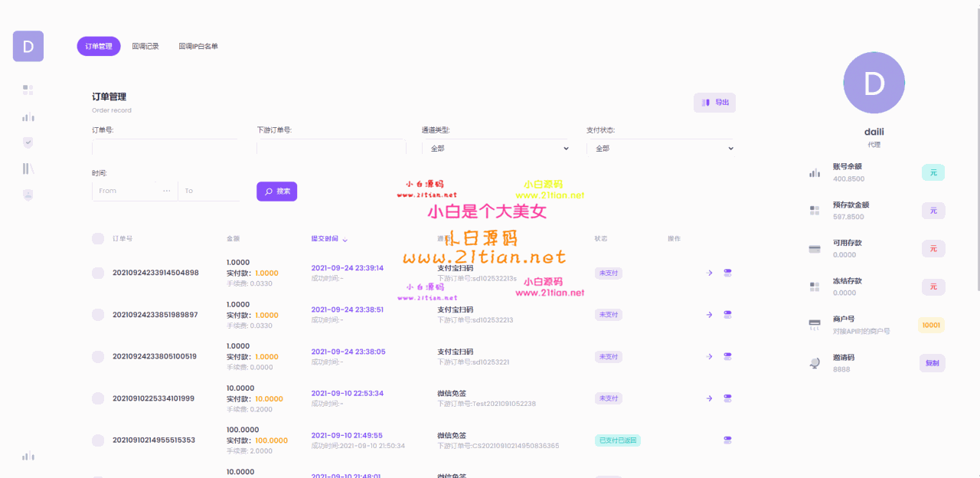This screenshot has width=980, height=478.
Task: Toggle the select-all orders checkbox in header
Action: (98, 238)
